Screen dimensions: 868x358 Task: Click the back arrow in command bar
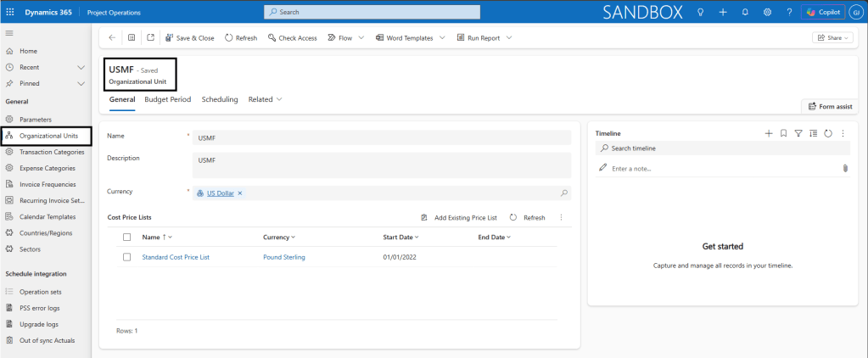112,38
